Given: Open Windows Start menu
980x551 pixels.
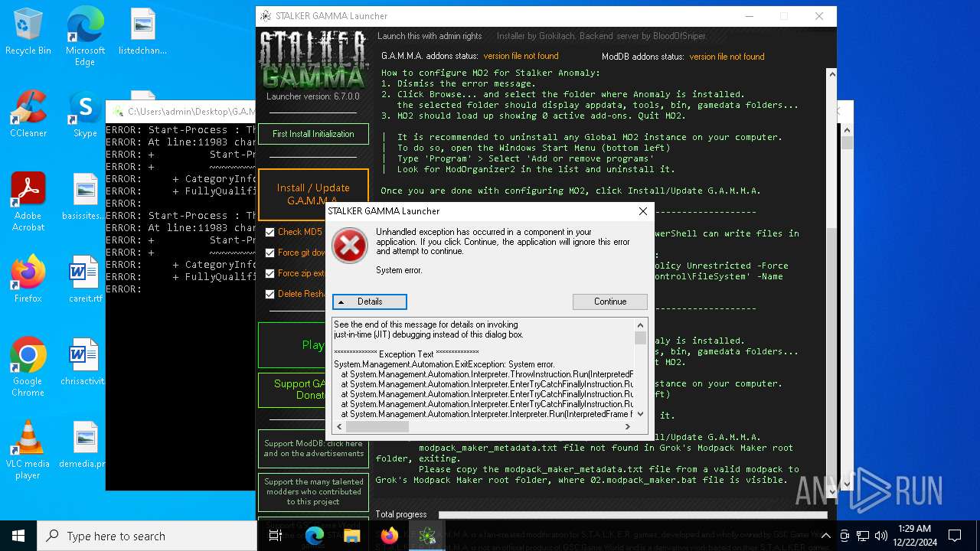Looking at the screenshot, I should click(x=18, y=536).
